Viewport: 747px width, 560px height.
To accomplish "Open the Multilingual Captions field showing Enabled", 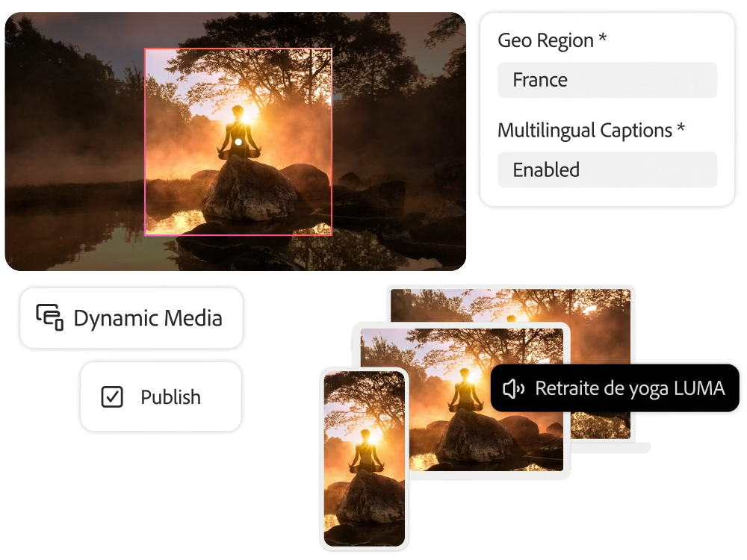I will tap(607, 169).
